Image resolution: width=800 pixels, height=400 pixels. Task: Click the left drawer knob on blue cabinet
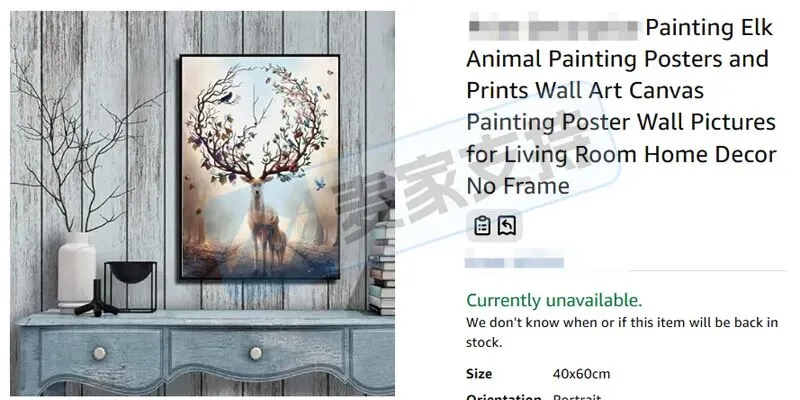pos(99,353)
